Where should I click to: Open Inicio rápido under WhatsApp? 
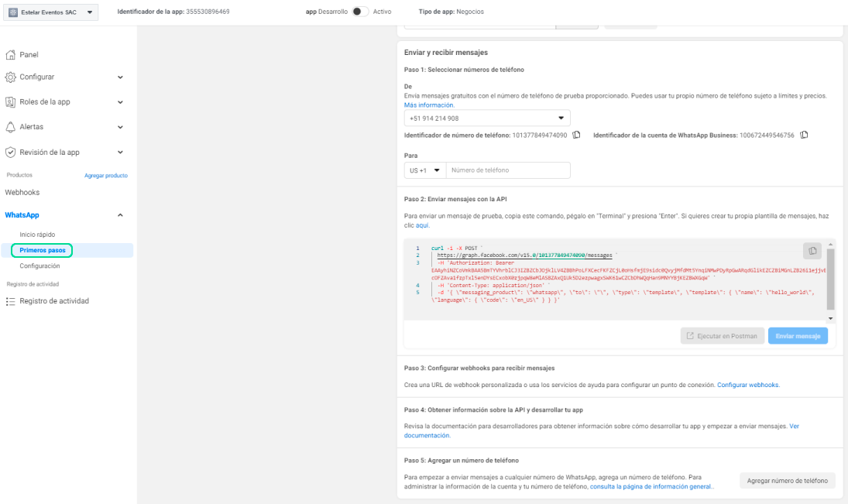pyautogui.click(x=37, y=235)
